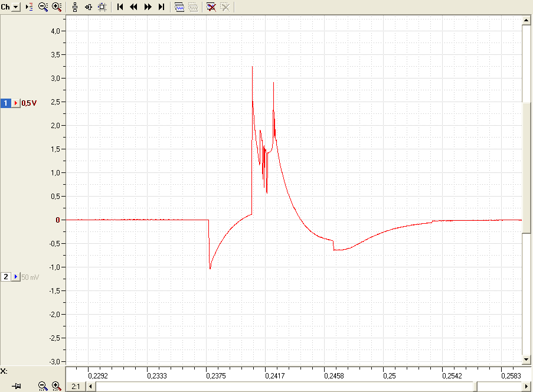Select the channel 2 button
Image resolution: width=533 pixels, height=392 pixels.
click(6, 277)
